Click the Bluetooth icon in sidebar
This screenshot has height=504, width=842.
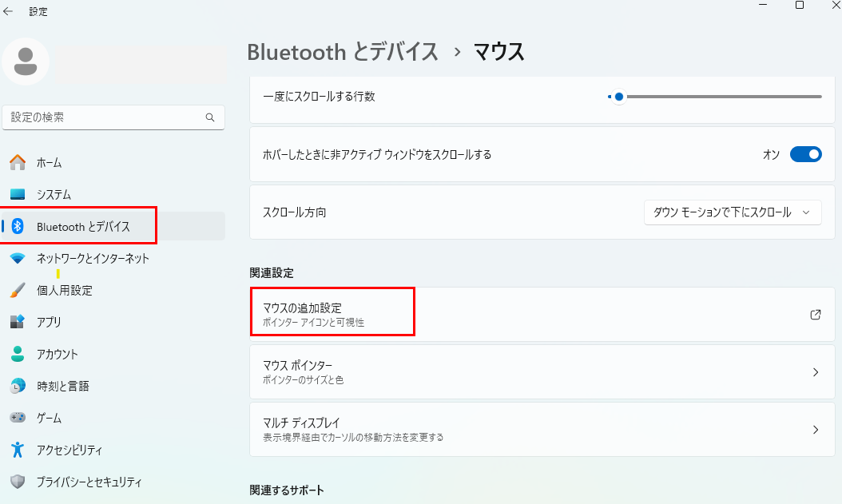point(18,227)
